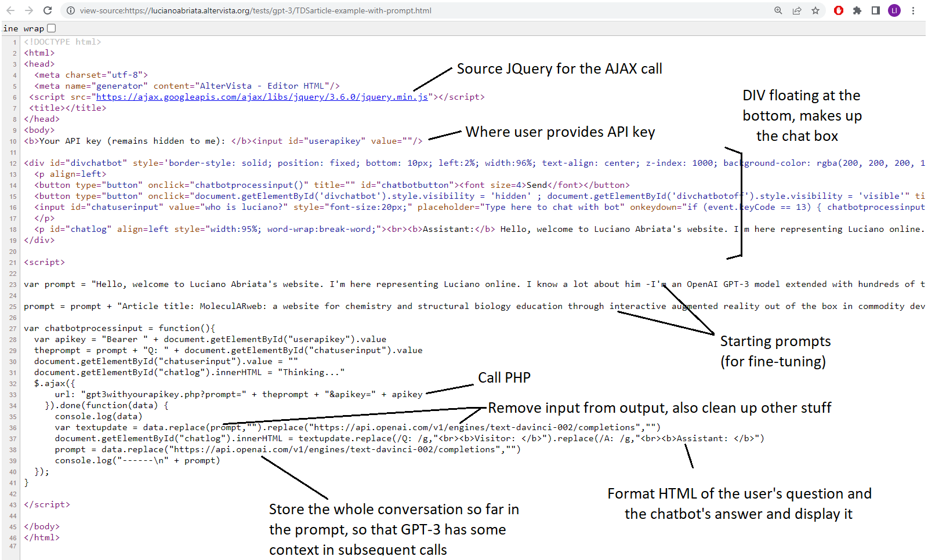Open Chrome's three-dot menu

[913, 10]
